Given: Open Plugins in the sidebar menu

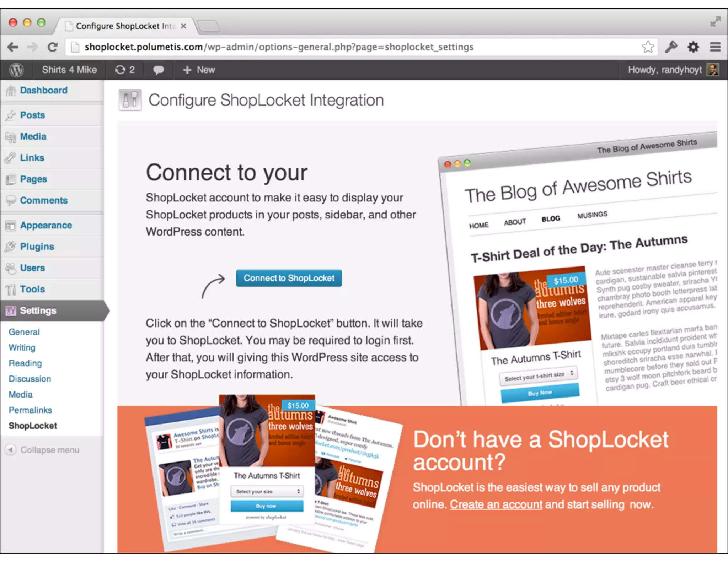Looking at the screenshot, I should pos(37,247).
